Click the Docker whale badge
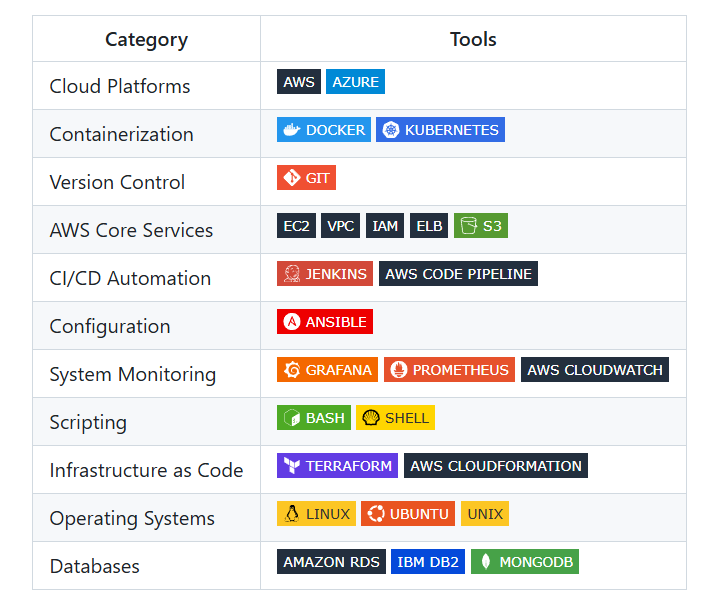 click(324, 130)
